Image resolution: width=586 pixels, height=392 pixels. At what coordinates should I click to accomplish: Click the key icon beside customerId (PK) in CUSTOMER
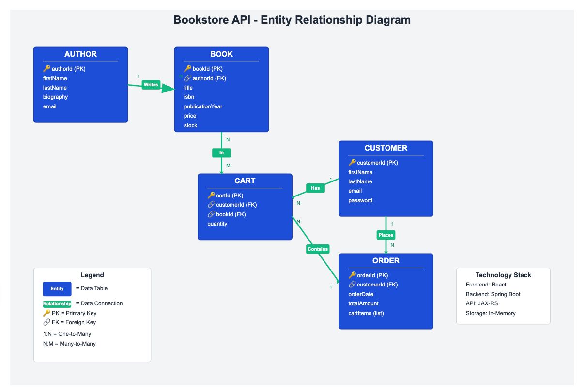point(352,163)
